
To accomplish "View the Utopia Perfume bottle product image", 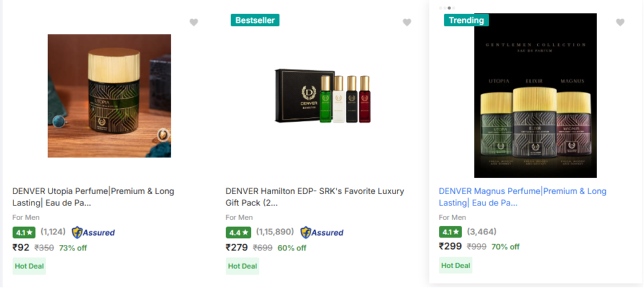I will pyautogui.click(x=109, y=96).
